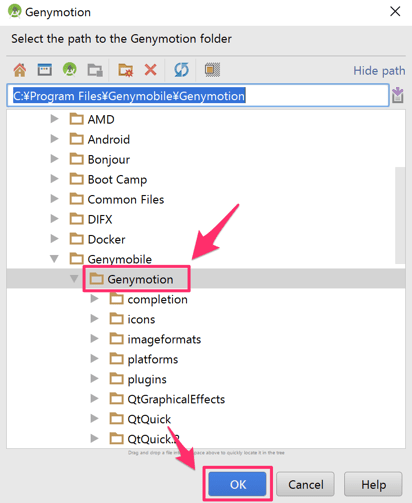The height and width of the screenshot is (503, 412).
Task: Click the AMD folder icon
Action: tap(77, 119)
